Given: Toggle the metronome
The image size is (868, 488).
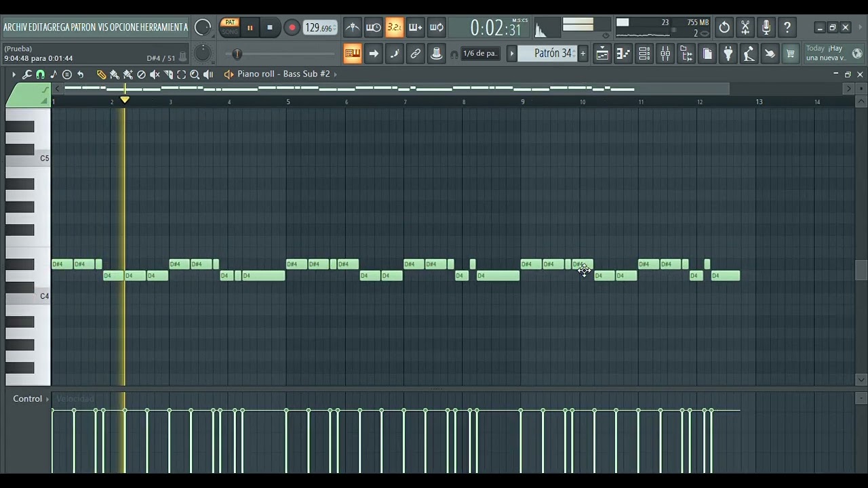Looking at the screenshot, I should (353, 28).
